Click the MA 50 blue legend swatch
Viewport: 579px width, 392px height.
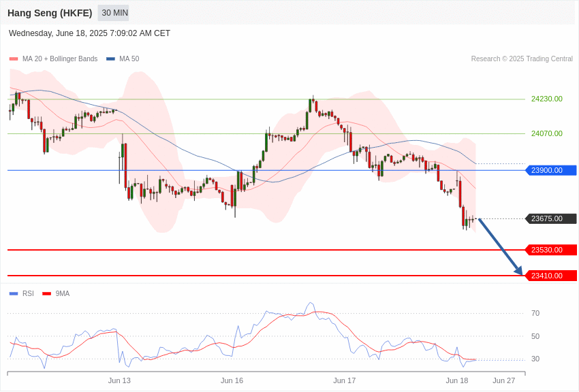click(x=111, y=59)
